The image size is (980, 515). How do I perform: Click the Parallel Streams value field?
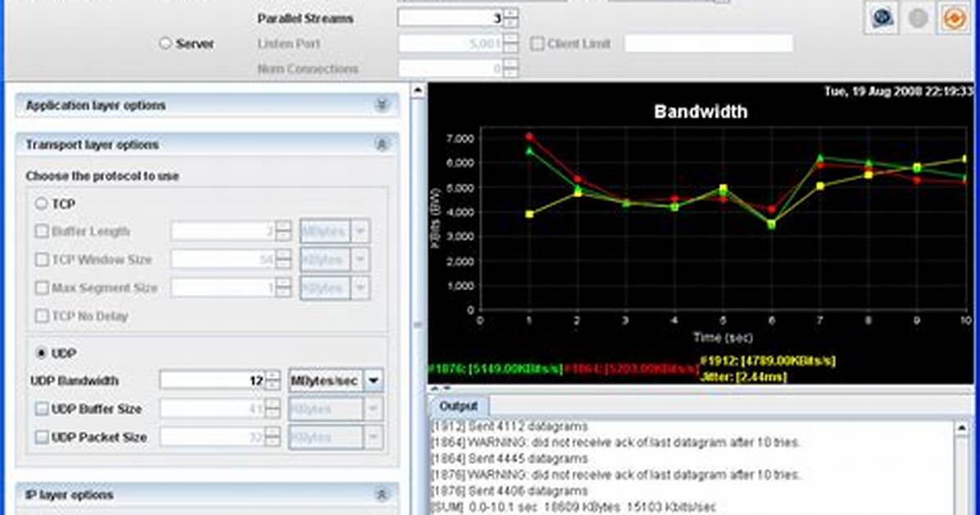pyautogui.click(x=451, y=18)
